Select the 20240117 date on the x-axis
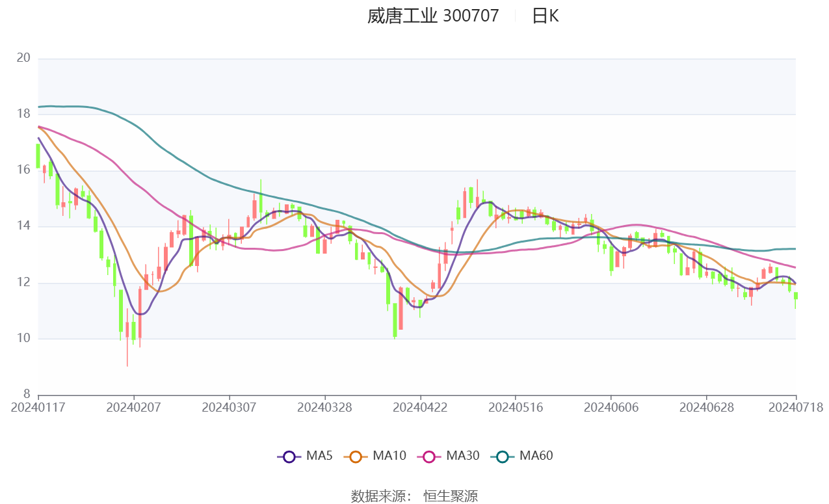The height and width of the screenshot is (504, 829). coord(38,408)
